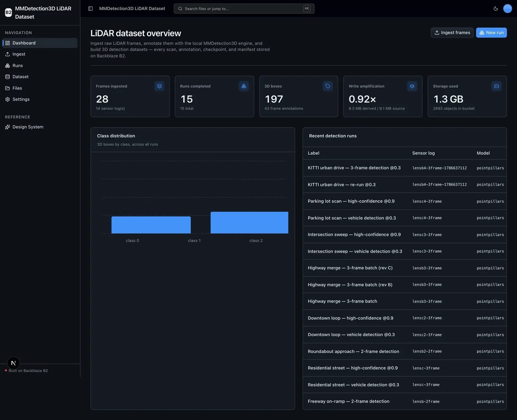Click the class 1 axis label
This screenshot has width=517, height=420.
click(x=194, y=241)
